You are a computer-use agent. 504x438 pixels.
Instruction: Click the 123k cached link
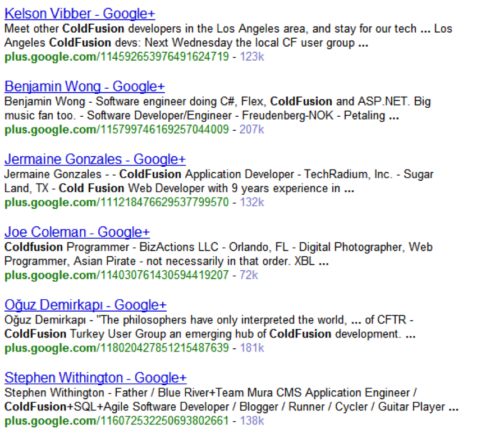tap(252, 57)
